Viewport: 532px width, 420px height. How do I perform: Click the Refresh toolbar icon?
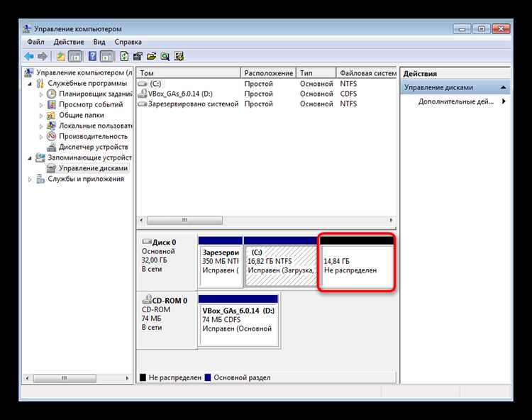(124, 56)
